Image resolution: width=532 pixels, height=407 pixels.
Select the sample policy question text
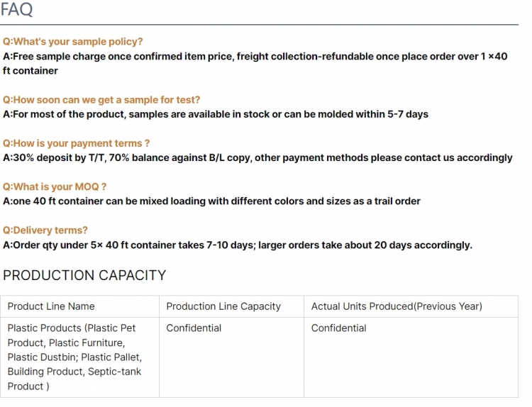[72, 42]
